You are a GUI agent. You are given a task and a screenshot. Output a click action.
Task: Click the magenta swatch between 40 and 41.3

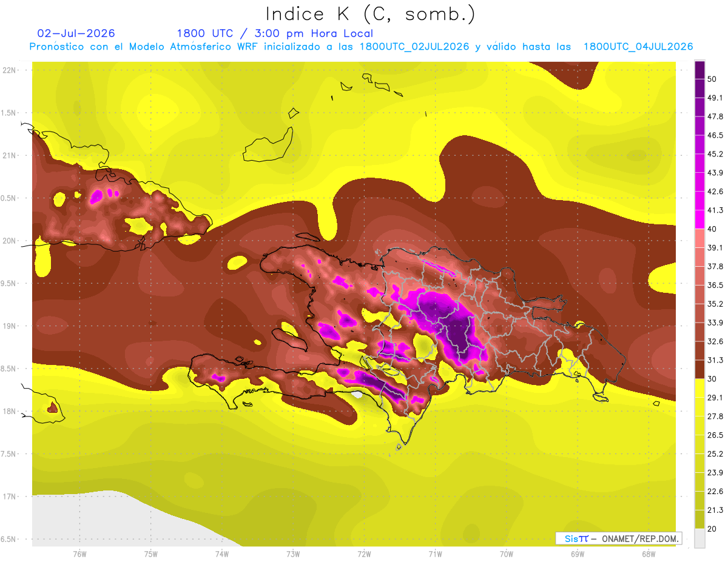click(x=700, y=219)
